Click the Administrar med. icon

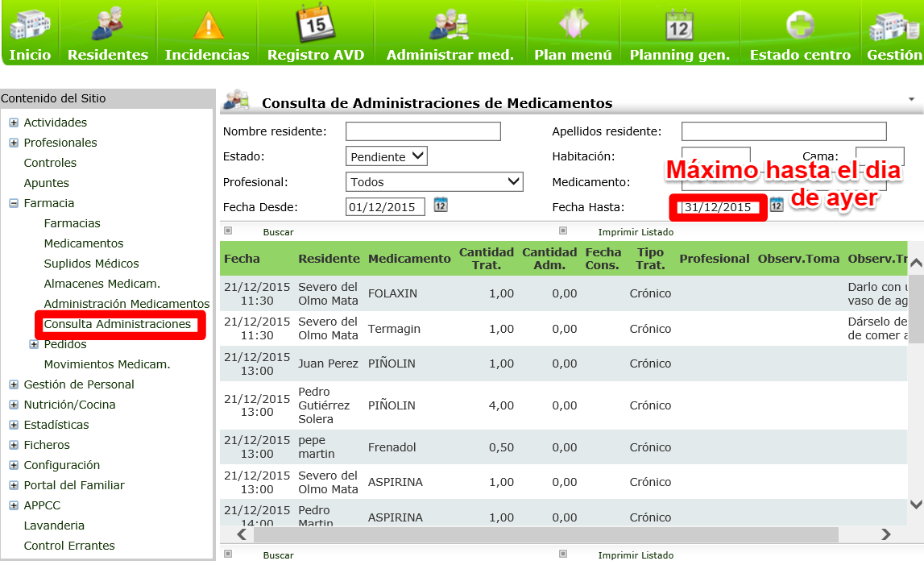[x=450, y=25]
